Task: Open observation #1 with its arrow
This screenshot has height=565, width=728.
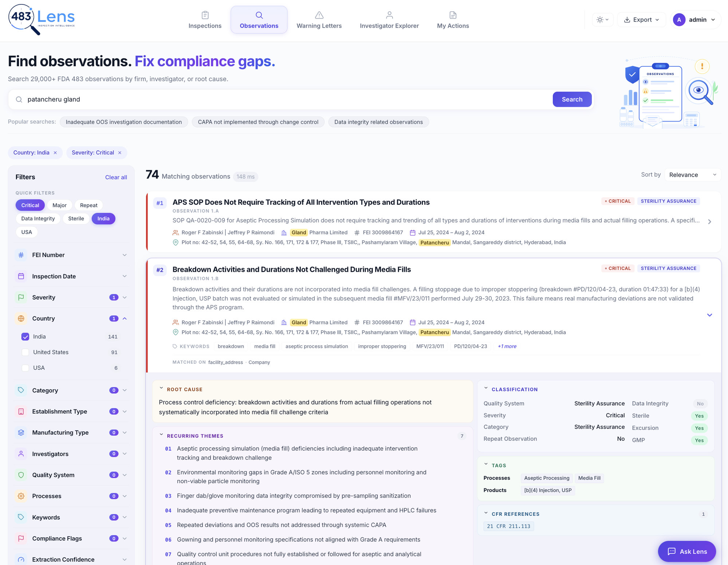Action: 709,221
